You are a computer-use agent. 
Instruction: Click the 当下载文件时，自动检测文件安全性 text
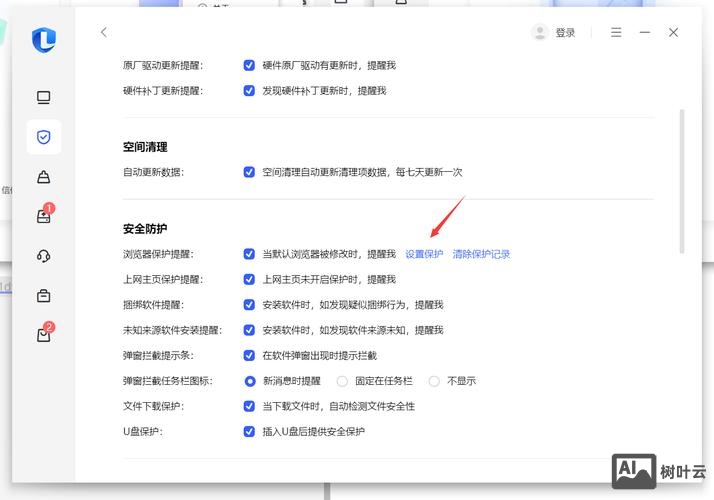tap(338, 406)
